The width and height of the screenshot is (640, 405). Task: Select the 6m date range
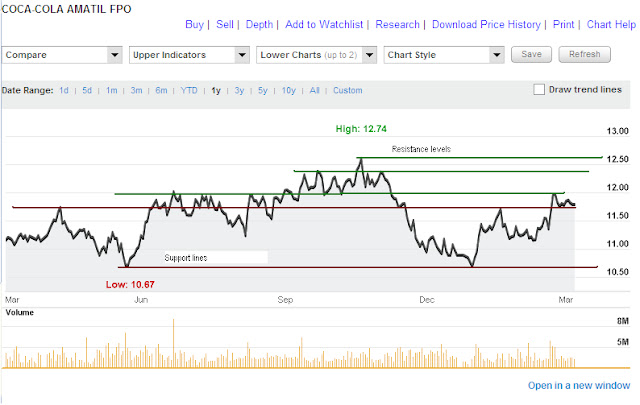click(161, 90)
